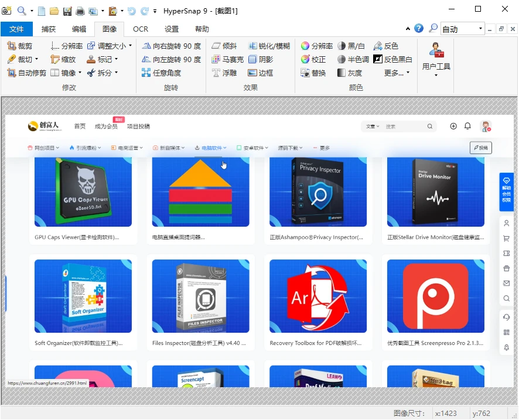The width and height of the screenshot is (519, 420).
Task: Open the 自动 zoom mode combo box
Action: [x=462, y=28]
